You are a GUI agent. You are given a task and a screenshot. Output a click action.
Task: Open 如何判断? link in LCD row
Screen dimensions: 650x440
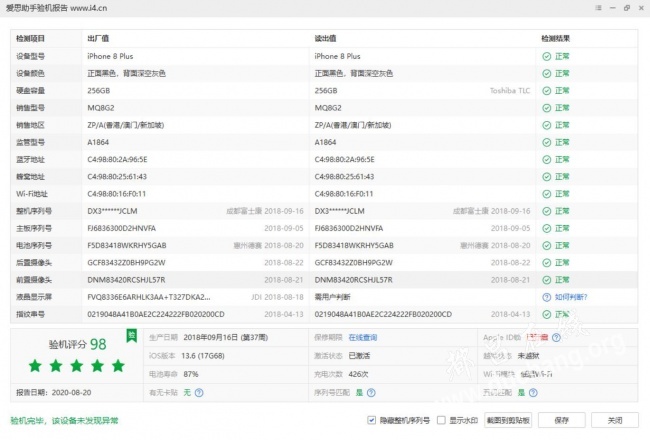pyautogui.click(x=571, y=297)
